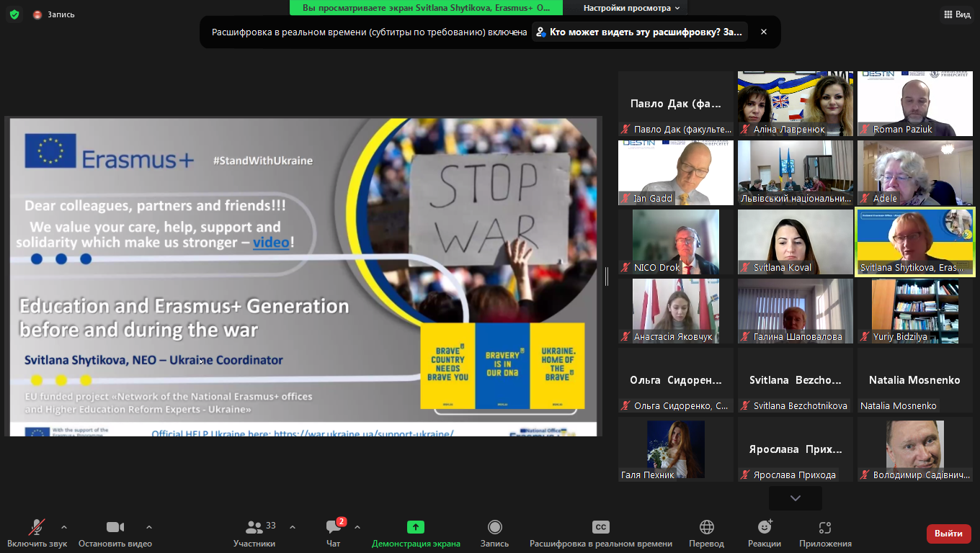Screen dimensions: 980x553
Task: Click the muted mic icon beside Adele
Action: [x=865, y=199]
